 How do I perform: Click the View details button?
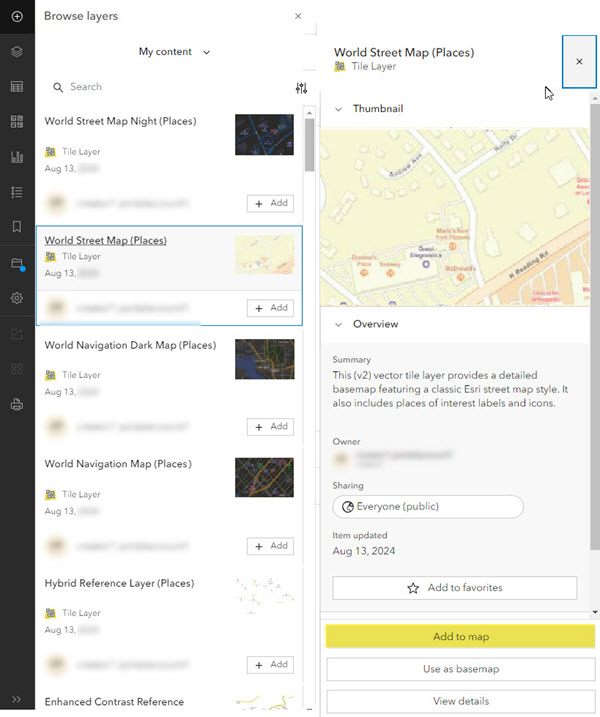pos(461,701)
